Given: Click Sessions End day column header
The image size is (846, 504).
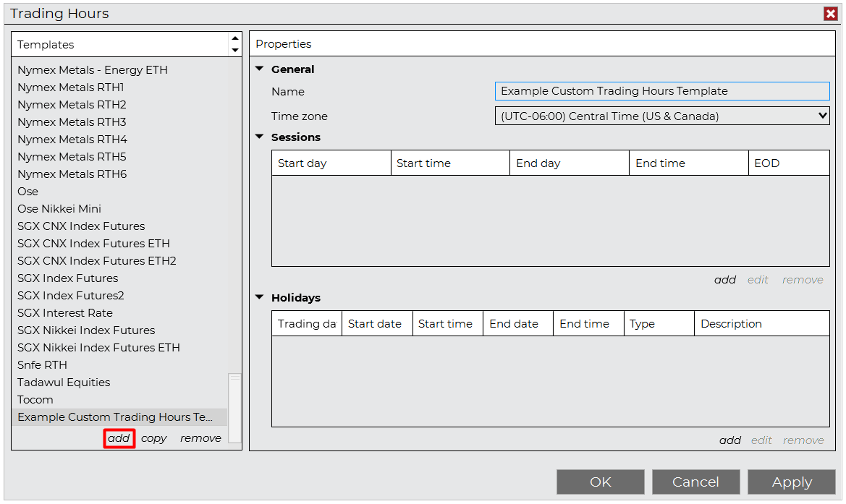Looking at the screenshot, I should [570, 163].
